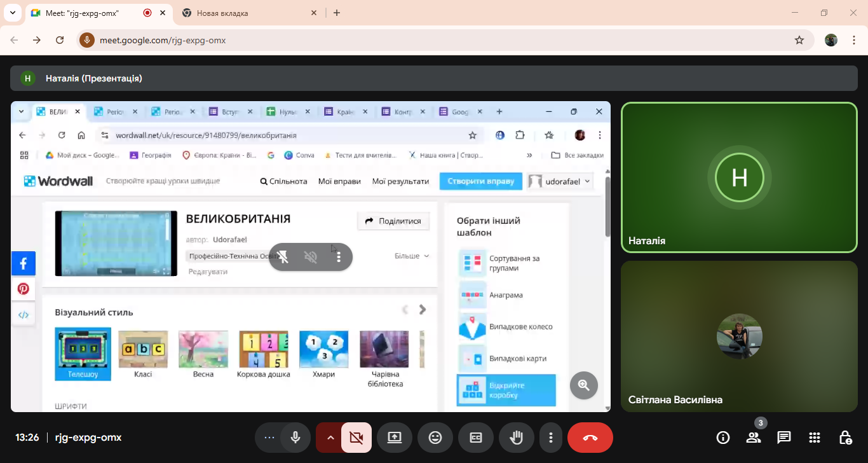Toggle the microphone in Meet toolbar
Screen dimensions: 868x463
tap(295, 438)
